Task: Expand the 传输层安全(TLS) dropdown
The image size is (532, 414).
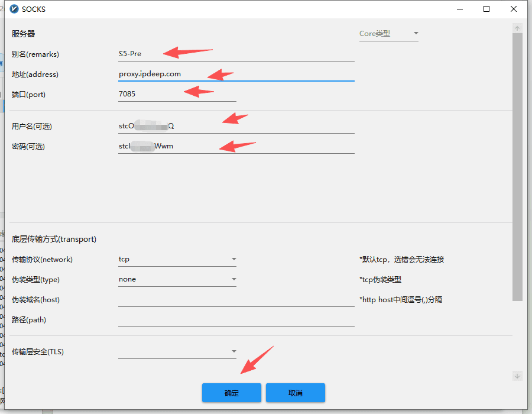Action: (177, 352)
